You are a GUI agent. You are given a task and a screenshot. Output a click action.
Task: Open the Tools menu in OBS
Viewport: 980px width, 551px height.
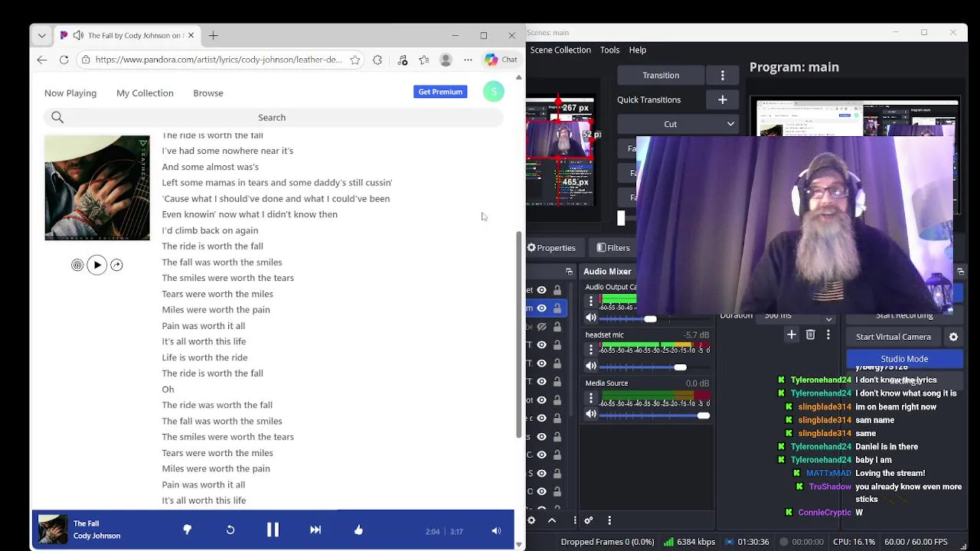click(610, 50)
